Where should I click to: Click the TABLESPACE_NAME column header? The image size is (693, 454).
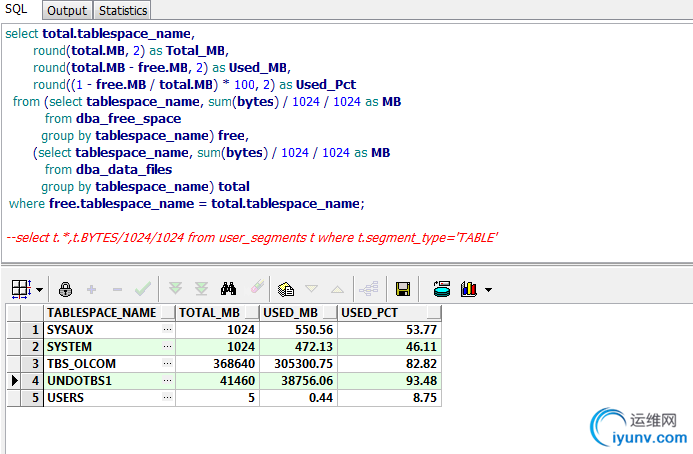pos(109,313)
